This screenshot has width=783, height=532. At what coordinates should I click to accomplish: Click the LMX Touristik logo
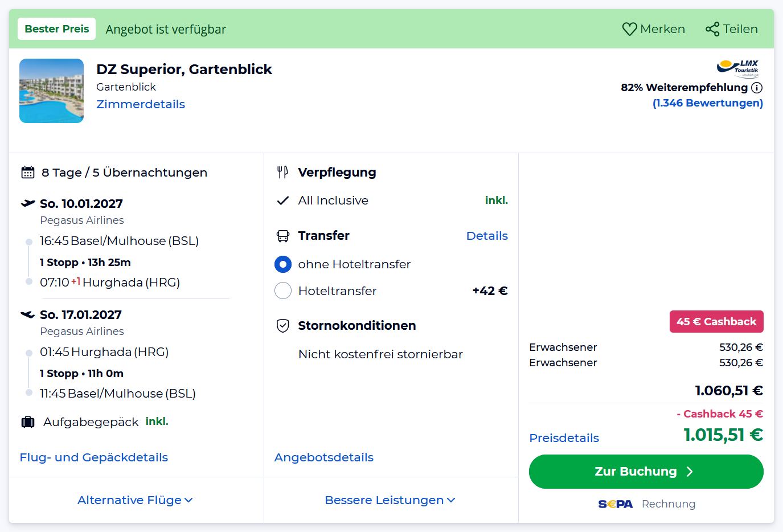[x=738, y=68]
